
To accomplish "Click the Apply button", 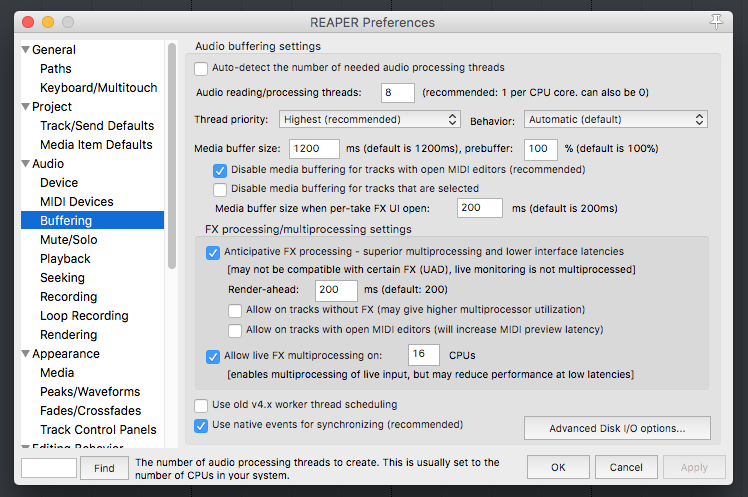I will coord(694,467).
